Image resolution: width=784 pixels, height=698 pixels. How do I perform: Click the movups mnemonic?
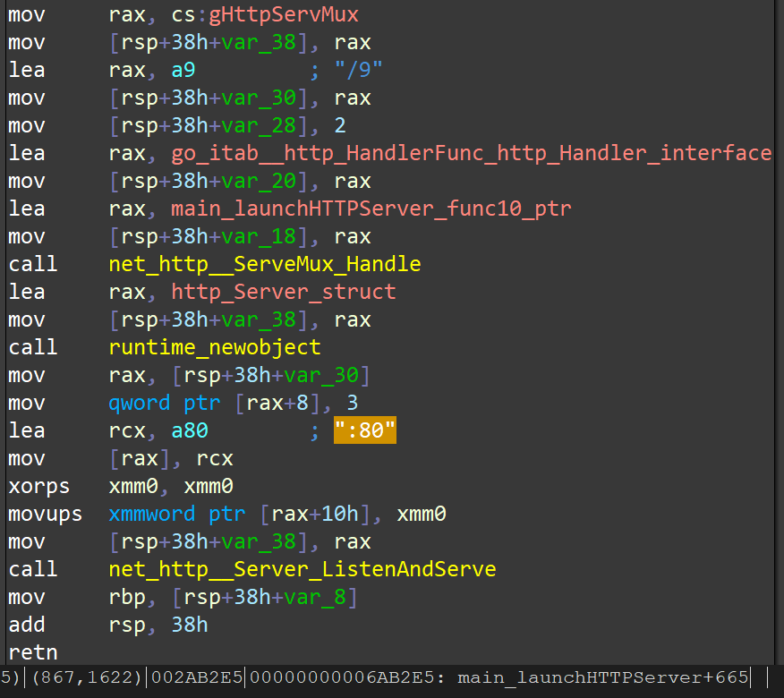45,514
